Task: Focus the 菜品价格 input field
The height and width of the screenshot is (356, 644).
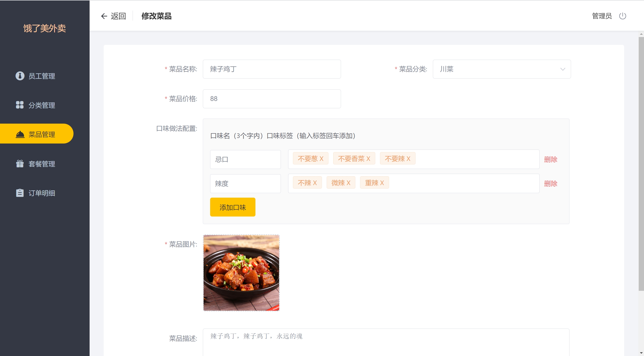Action: (x=272, y=99)
